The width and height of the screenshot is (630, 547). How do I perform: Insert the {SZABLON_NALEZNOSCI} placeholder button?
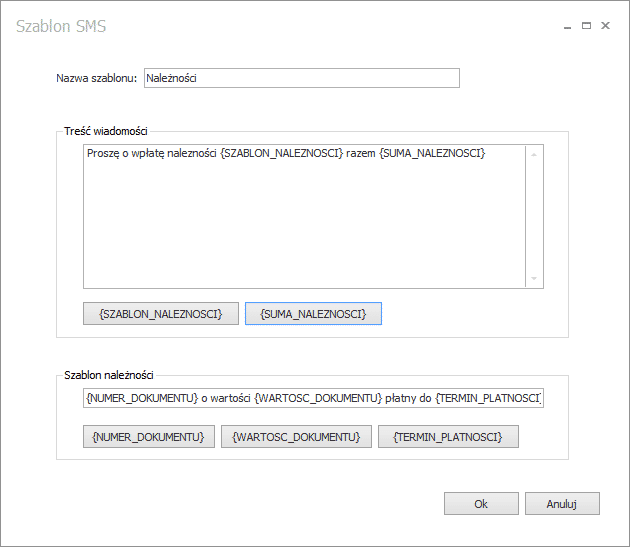coord(161,313)
